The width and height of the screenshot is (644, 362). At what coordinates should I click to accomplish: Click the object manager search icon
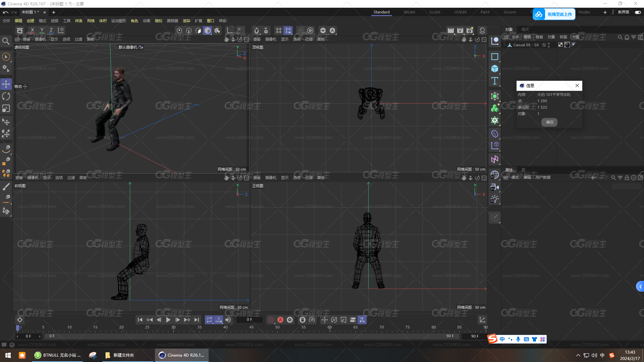(x=620, y=37)
